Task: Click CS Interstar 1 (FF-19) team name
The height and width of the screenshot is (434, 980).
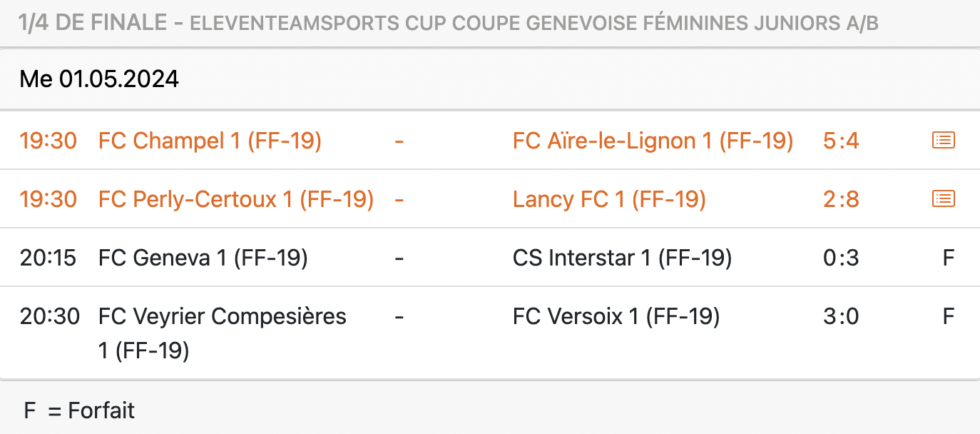Action: point(622,258)
